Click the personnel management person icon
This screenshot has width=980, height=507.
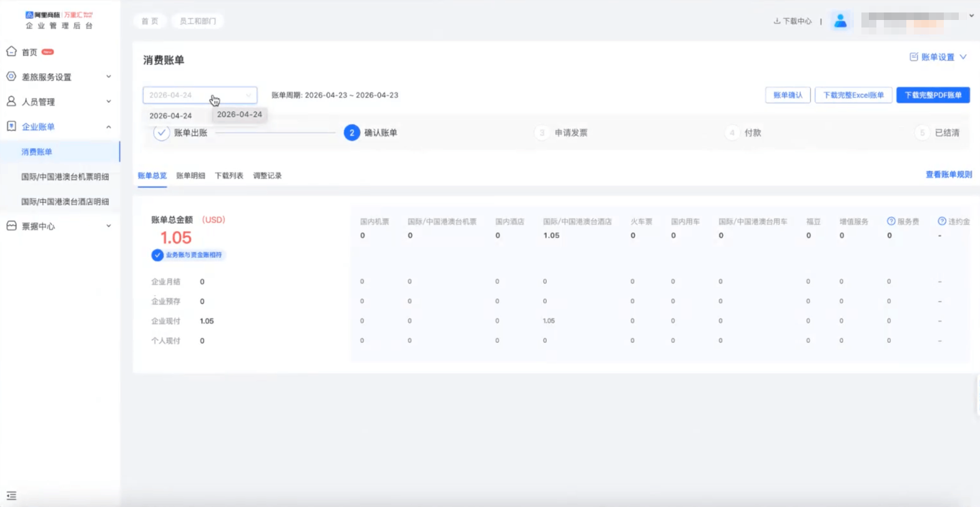tap(11, 101)
